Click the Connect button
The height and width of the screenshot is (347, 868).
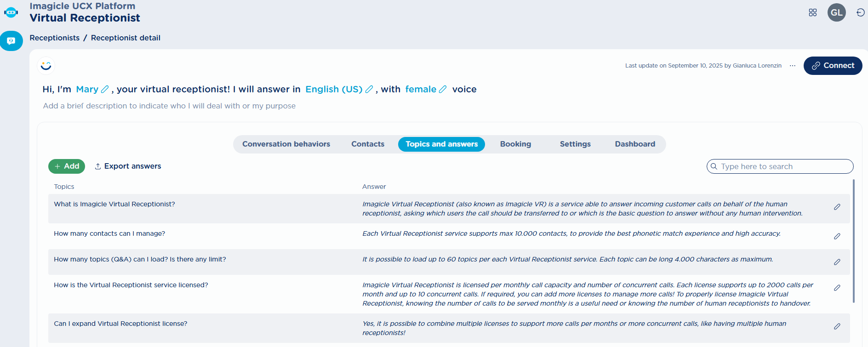[833, 66]
